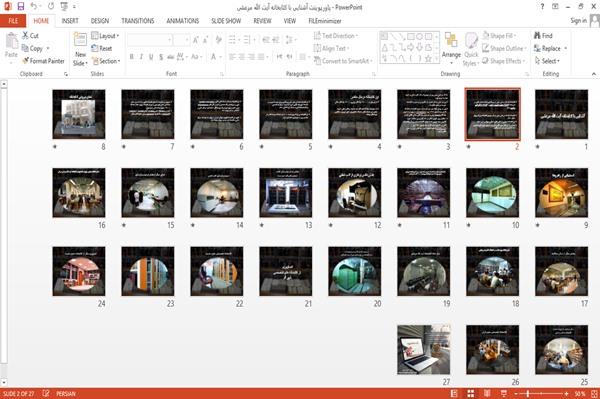Viewport: 600px width, 399px height.
Task: Adjust the zoom slider handle
Action: click(528, 393)
